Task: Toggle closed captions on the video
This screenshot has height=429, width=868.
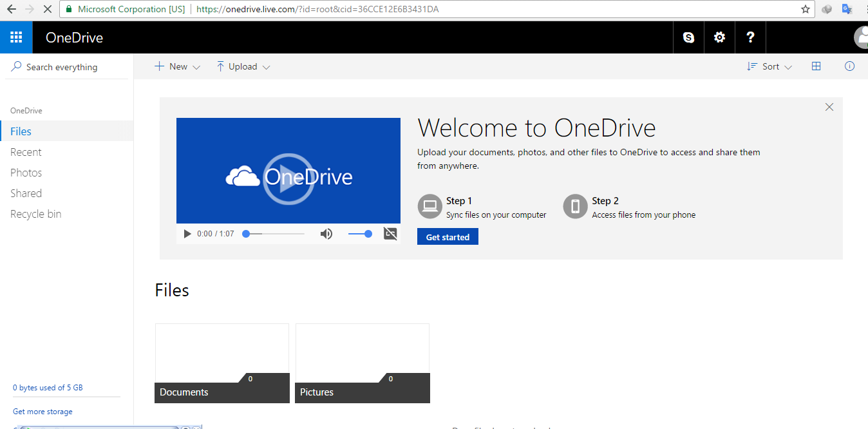Action: (390, 234)
